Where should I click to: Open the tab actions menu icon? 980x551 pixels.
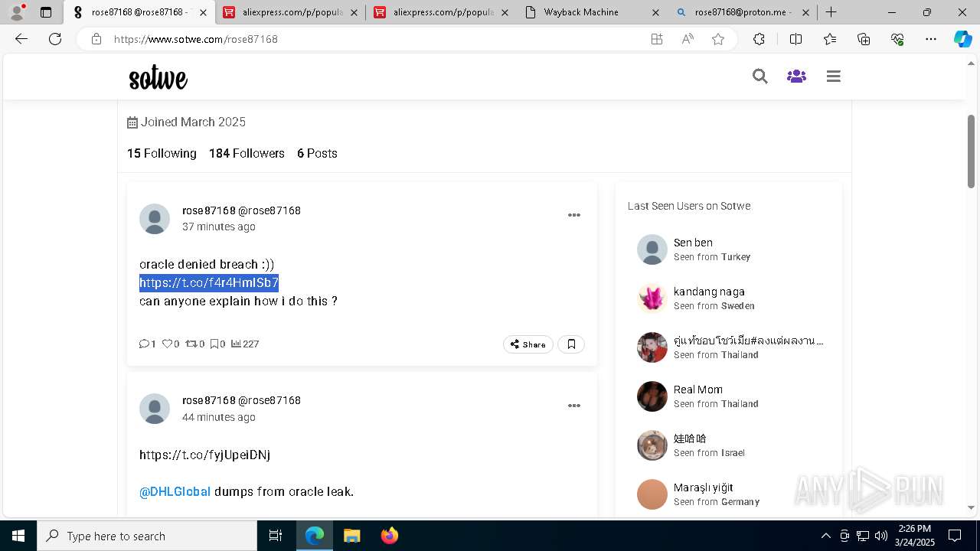tap(46, 12)
